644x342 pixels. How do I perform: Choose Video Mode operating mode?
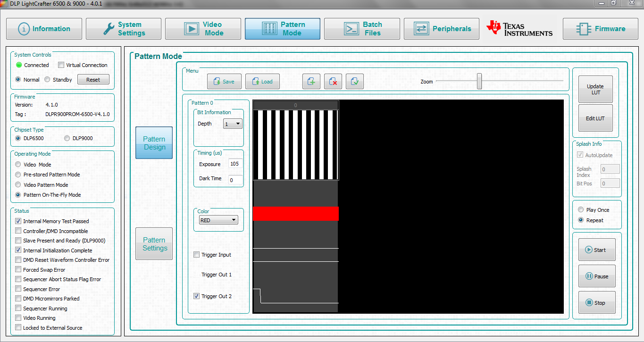point(18,165)
